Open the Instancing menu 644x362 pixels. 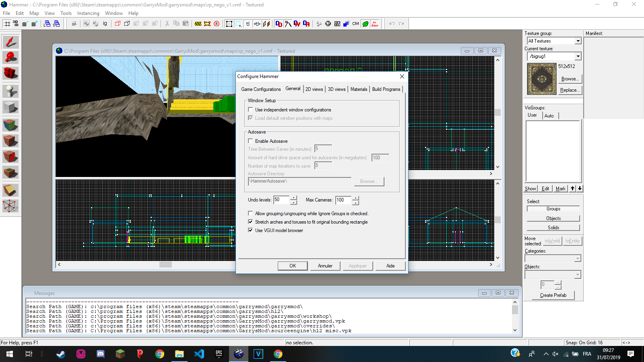(88, 13)
